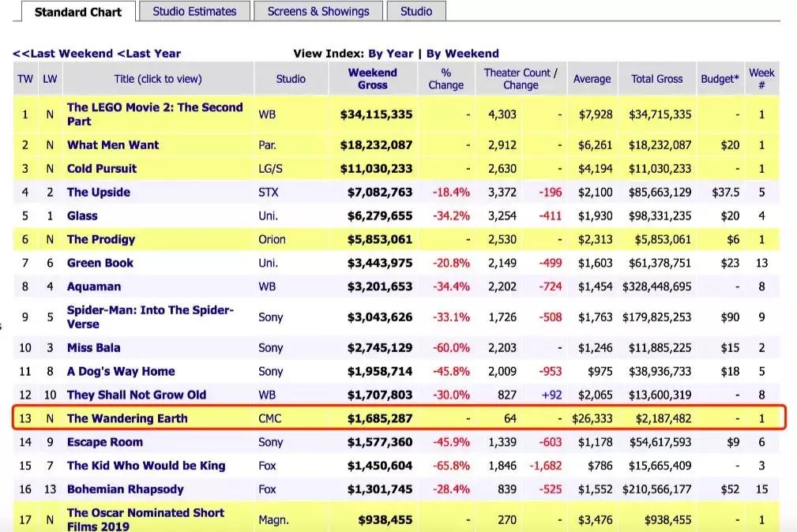
Task: Click the What Men Want title
Action: (x=113, y=145)
